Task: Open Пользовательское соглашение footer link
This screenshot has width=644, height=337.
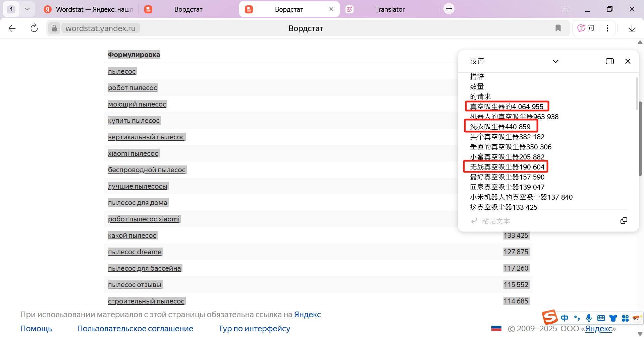Action: [x=135, y=329]
